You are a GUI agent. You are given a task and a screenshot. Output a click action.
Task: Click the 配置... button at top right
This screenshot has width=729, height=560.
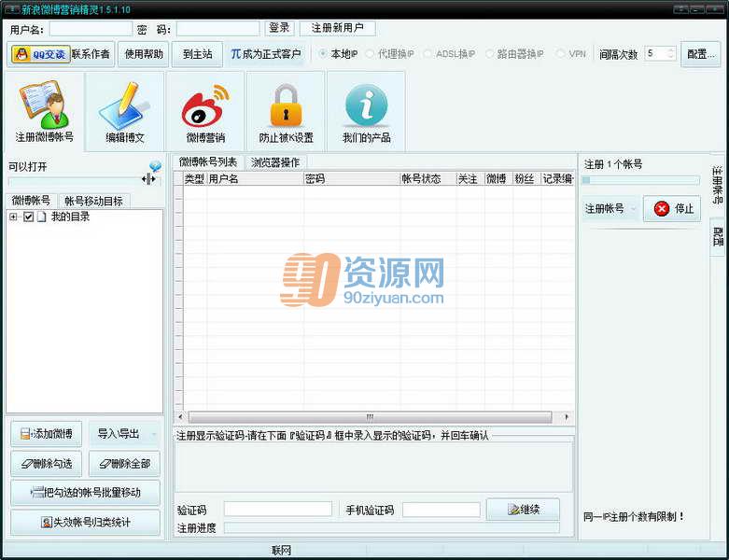[x=701, y=54]
